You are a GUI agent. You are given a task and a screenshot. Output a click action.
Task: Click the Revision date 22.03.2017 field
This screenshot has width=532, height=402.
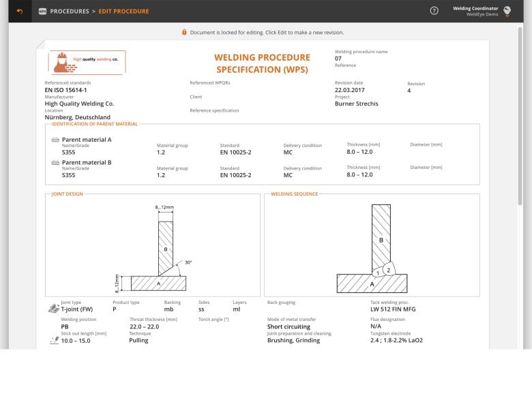coord(350,90)
